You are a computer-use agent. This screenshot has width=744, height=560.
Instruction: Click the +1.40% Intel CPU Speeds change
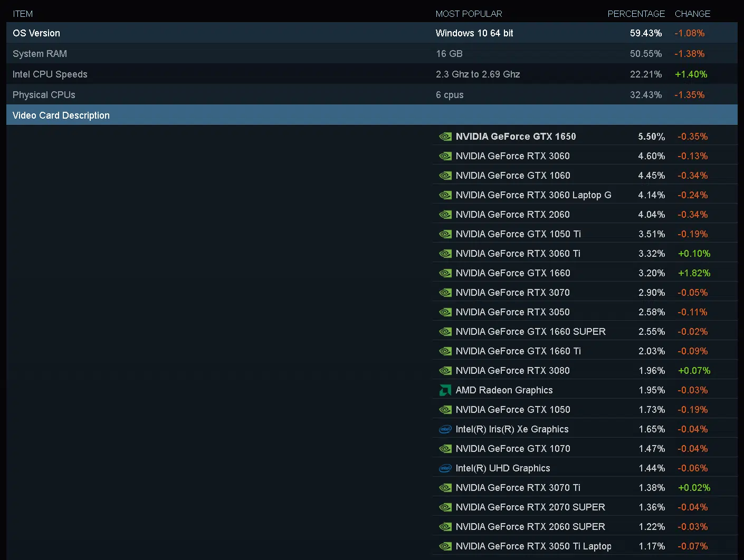691,74
